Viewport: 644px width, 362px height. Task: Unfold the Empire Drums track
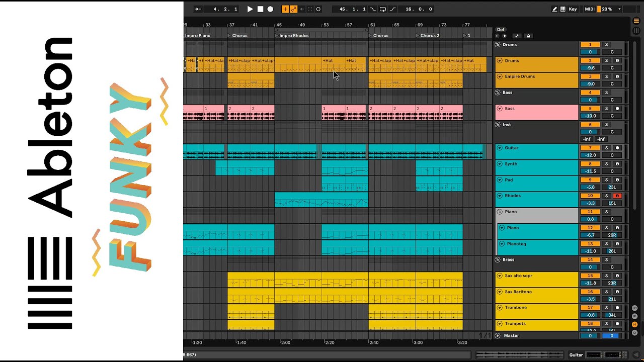[500, 76]
